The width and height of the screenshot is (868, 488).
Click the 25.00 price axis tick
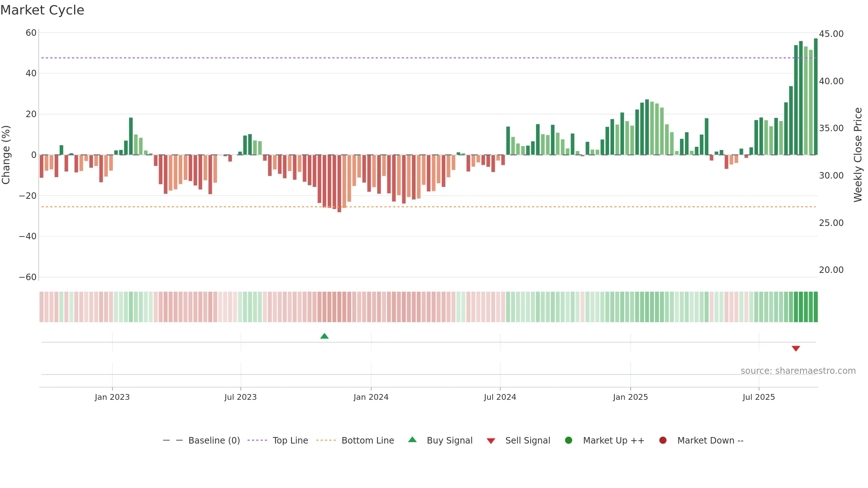[831, 223]
